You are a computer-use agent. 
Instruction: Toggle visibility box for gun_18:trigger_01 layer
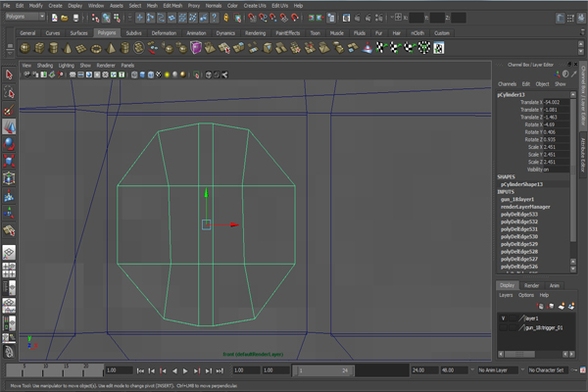point(504,327)
